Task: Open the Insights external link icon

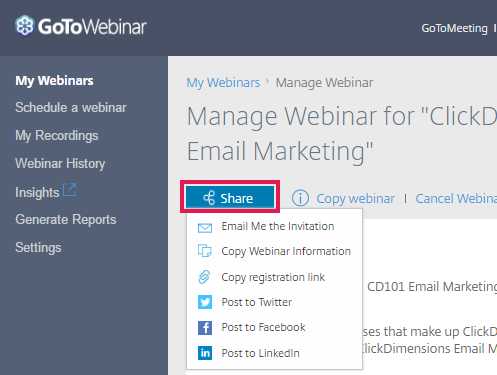Action: 70,190
